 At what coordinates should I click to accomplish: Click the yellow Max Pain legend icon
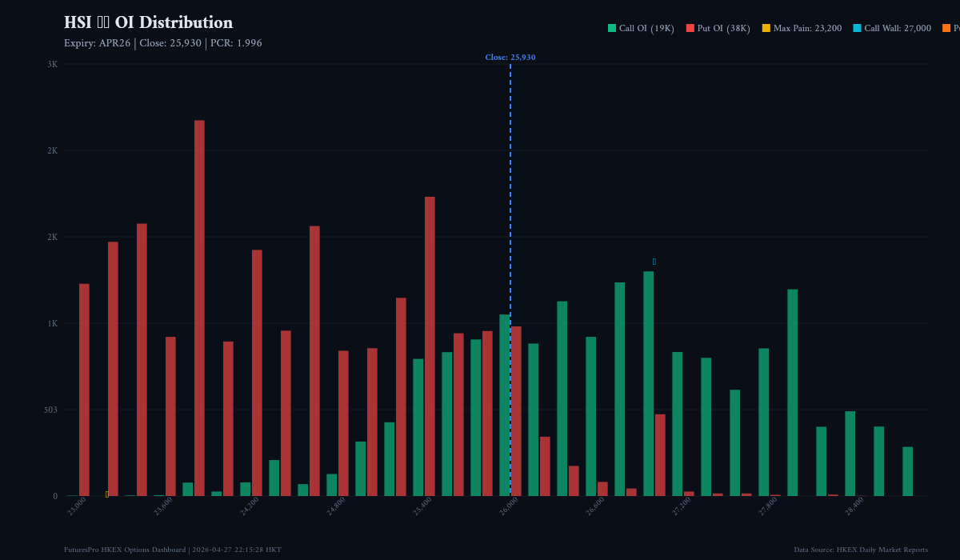click(766, 27)
